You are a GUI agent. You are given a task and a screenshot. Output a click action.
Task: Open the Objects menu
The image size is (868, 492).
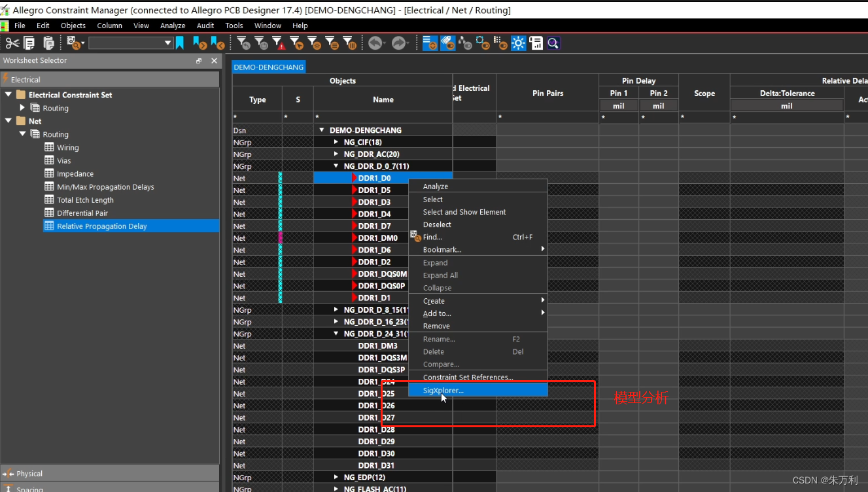coord(73,26)
